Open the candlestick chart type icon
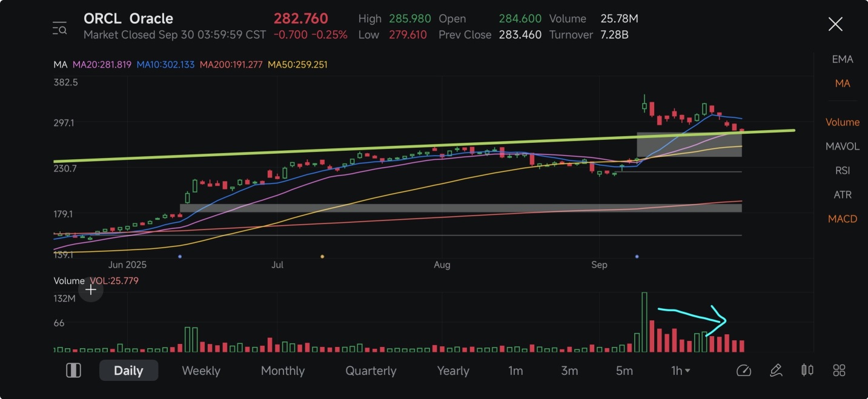Image resolution: width=868 pixels, height=399 pixels. click(x=807, y=371)
